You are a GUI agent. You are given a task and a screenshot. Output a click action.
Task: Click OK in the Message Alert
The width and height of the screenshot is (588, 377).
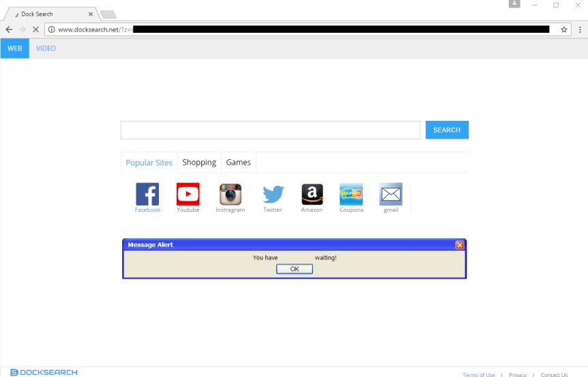point(295,269)
